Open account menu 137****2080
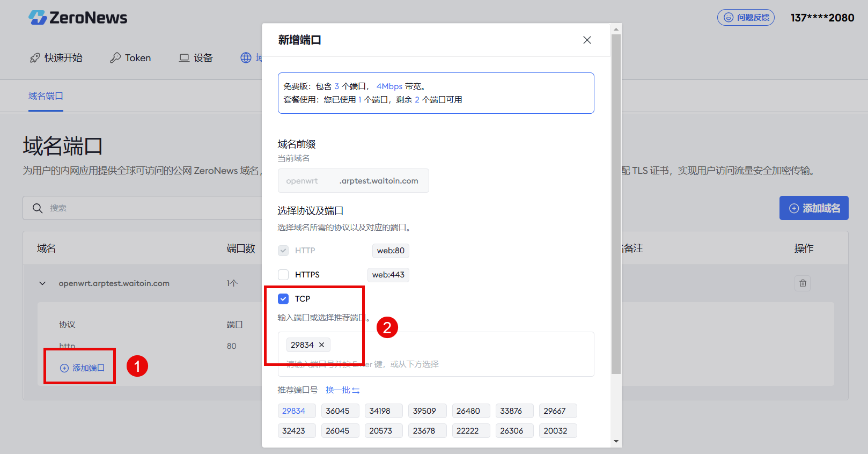 (822, 18)
